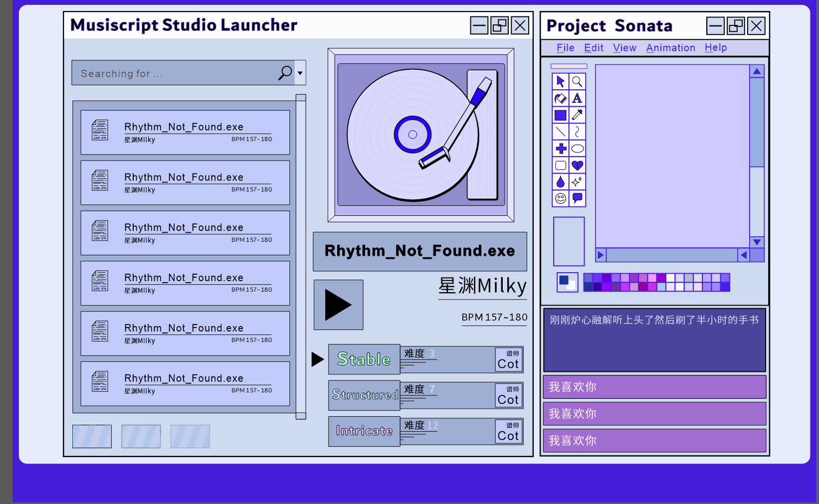Select the Intricate difficulty option
The height and width of the screenshot is (504, 819).
pos(364,431)
